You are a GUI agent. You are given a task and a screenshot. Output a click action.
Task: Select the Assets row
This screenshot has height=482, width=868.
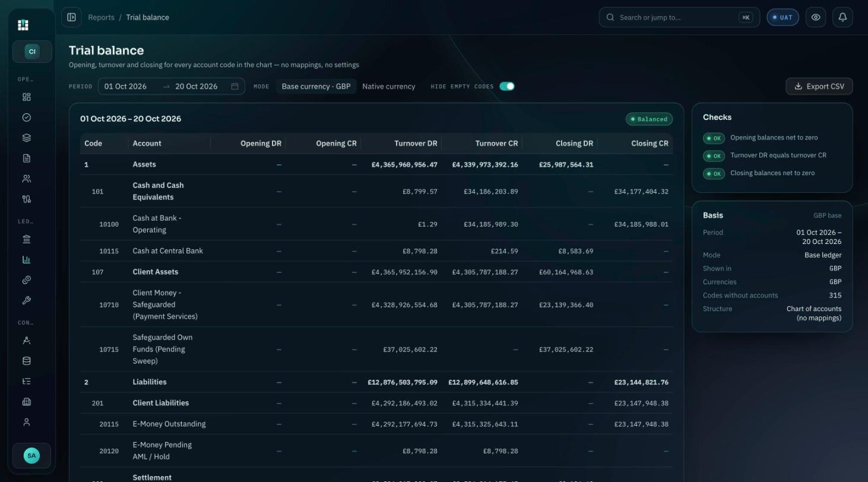pos(376,164)
